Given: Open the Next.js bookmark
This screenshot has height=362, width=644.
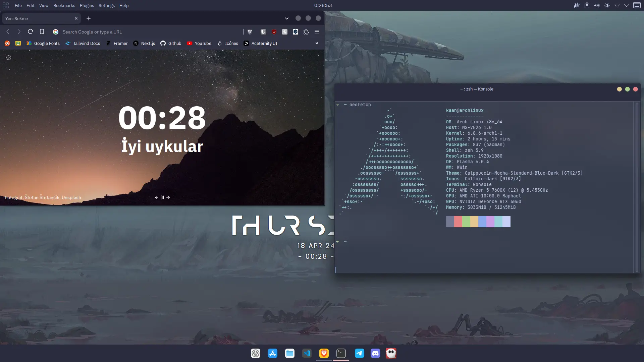Looking at the screenshot, I should point(144,43).
